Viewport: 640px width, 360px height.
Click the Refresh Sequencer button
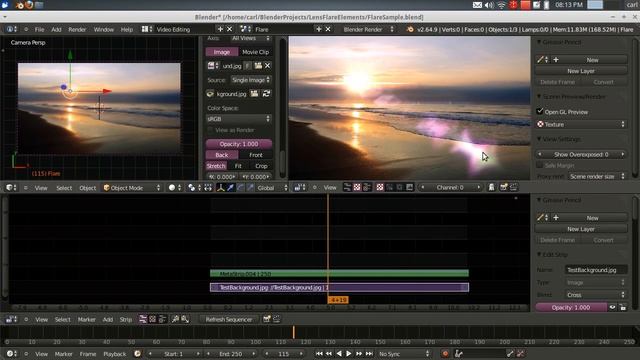pos(229,319)
